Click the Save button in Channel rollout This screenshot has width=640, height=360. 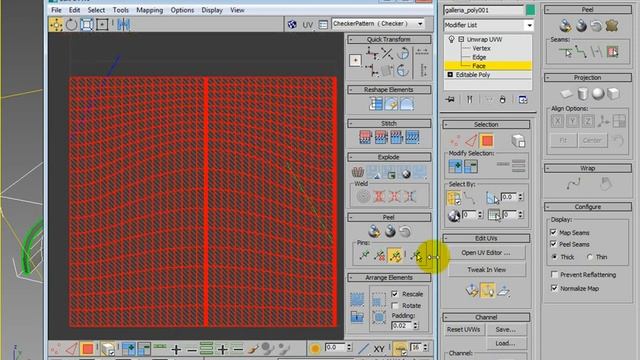pyautogui.click(x=506, y=329)
